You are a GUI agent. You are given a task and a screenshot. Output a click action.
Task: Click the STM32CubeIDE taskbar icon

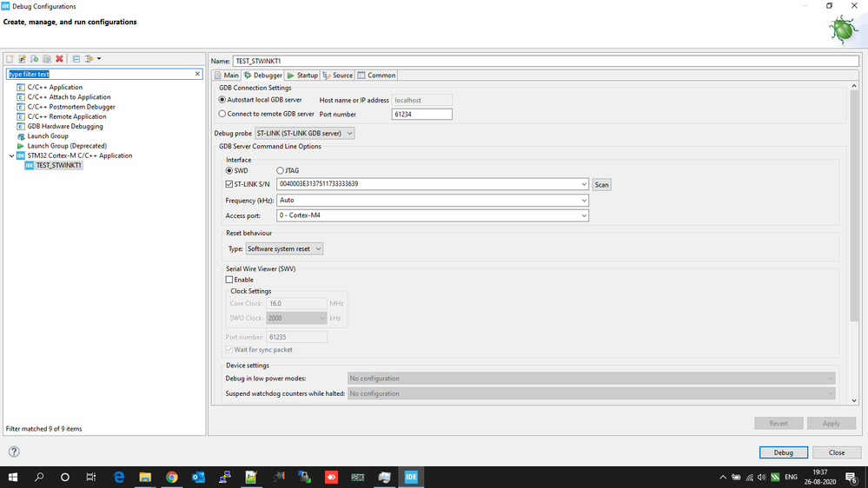pos(411,477)
